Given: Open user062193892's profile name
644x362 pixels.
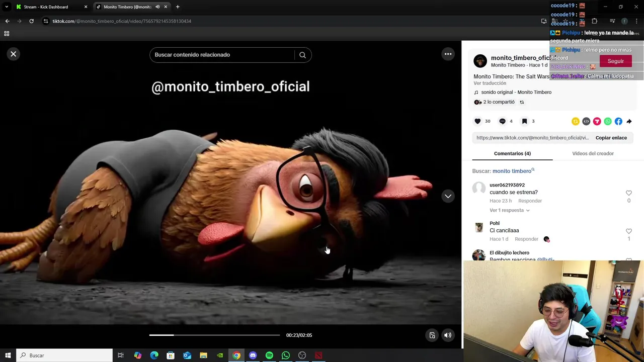Looking at the screenshot, I should tap(507, 185).
